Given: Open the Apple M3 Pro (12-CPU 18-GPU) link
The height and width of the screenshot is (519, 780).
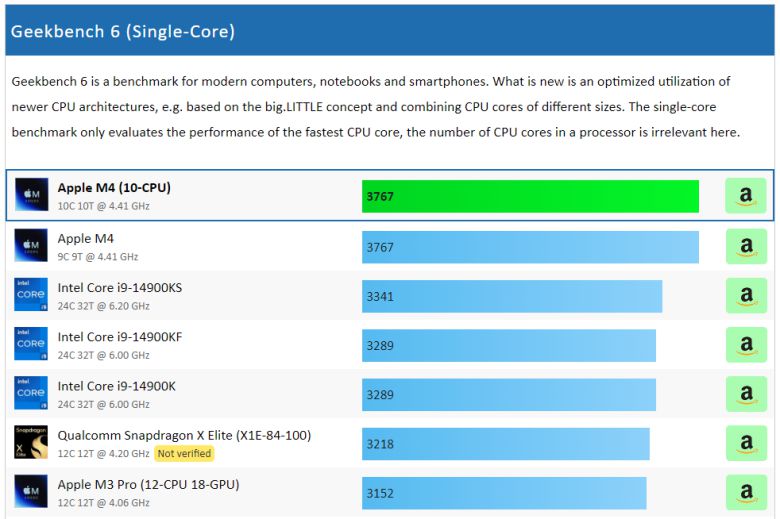Looking at the screenshot, I should coord(148,484).
